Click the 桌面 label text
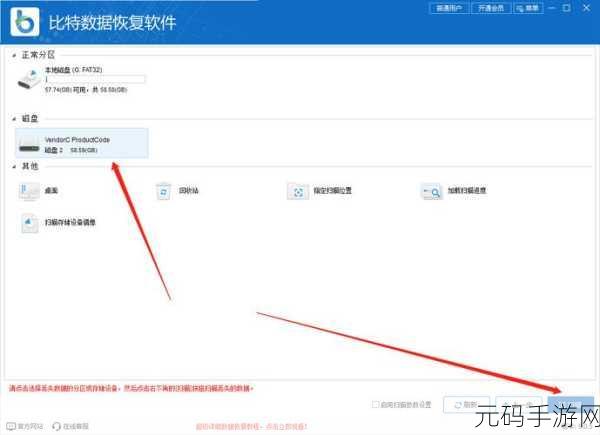Screen dimensions: 600x435 click(x=51, y=190)
